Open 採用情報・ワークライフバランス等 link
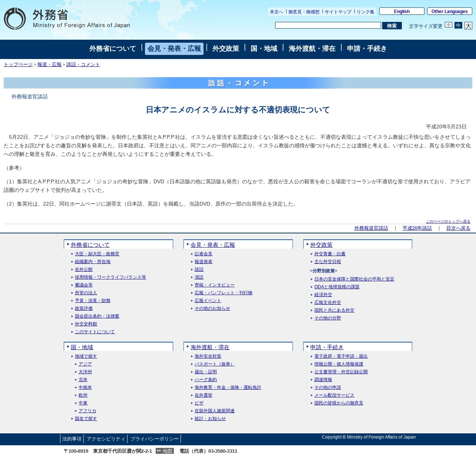 click(110, 277)
